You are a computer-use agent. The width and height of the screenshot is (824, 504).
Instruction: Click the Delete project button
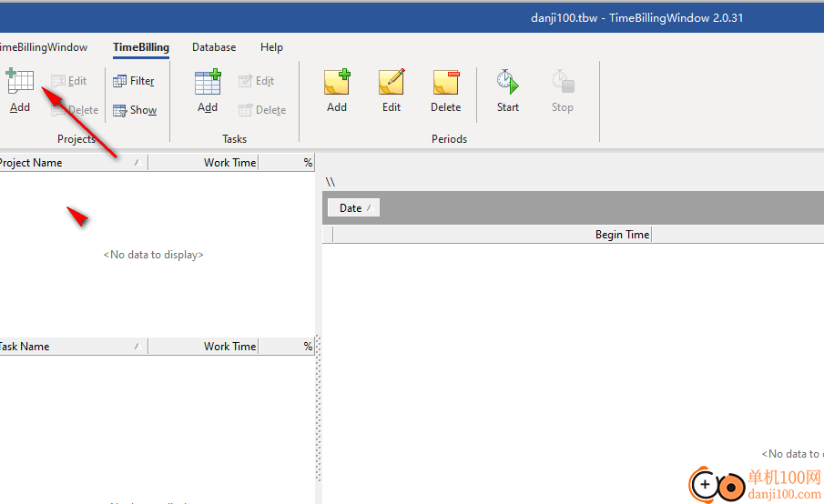coord(75,110)
